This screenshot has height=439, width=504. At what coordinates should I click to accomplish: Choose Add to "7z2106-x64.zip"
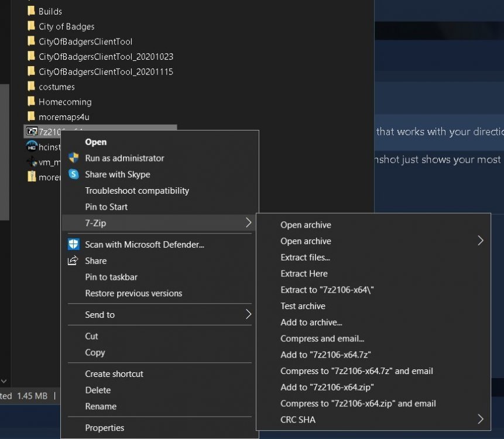(327, 387)
